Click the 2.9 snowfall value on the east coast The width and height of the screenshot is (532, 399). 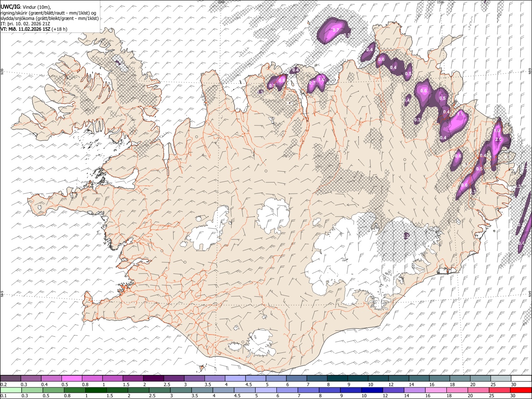[x=499, y=139]
